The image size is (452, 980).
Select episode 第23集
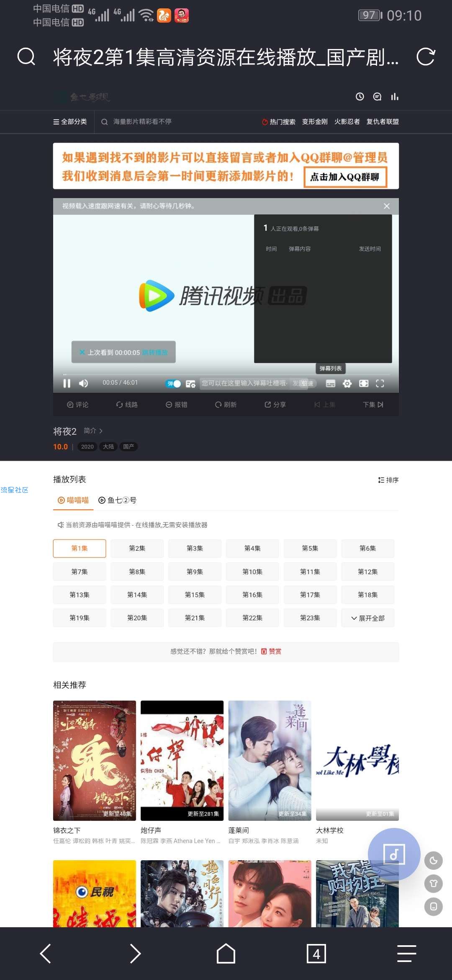310,618
